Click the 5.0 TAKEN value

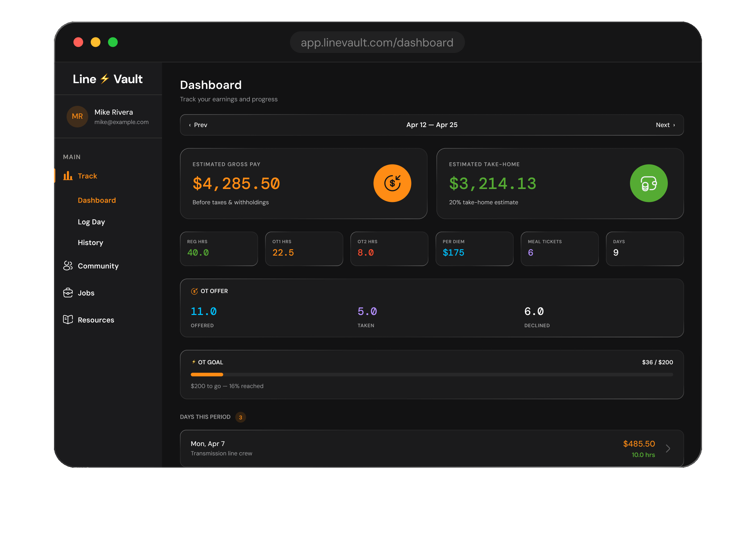tap(367, 311)
